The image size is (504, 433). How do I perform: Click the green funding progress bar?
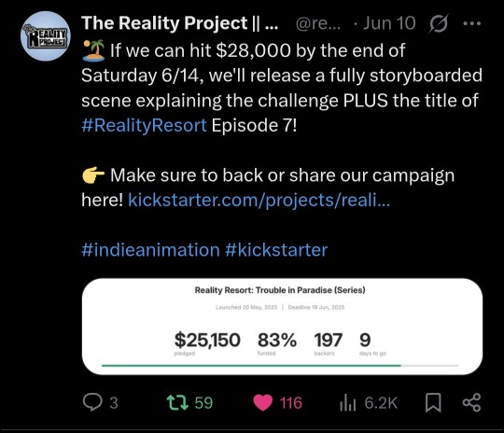pos(251,366)
